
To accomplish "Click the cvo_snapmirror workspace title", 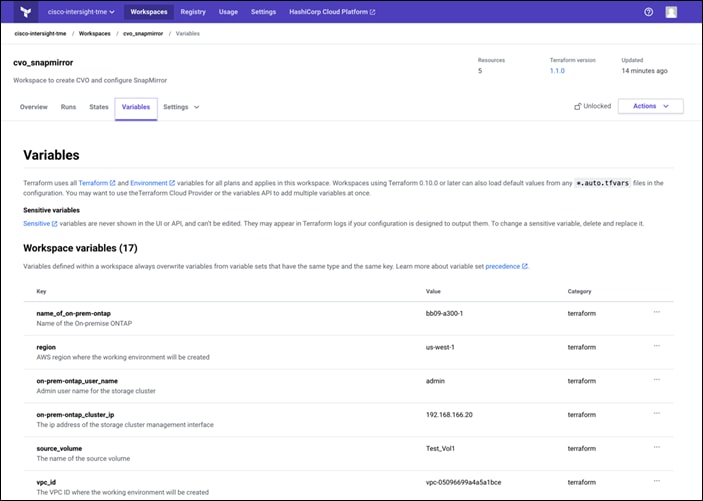I will coord(43,63).
